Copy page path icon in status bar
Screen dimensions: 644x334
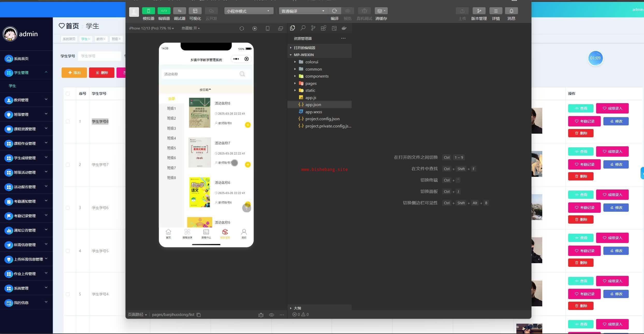click(x=199, y=315)
